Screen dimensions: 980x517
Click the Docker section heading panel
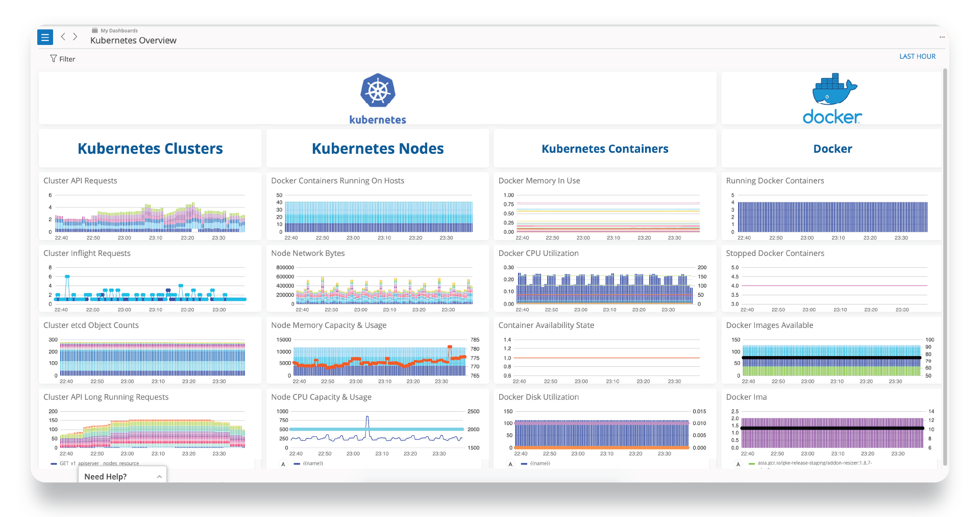coord(832,149)
